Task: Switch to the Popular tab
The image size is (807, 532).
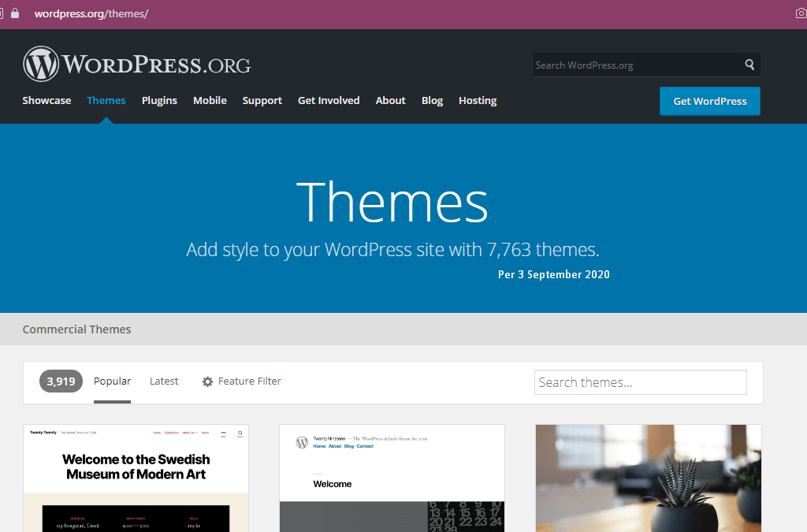Action: [112, 381]
